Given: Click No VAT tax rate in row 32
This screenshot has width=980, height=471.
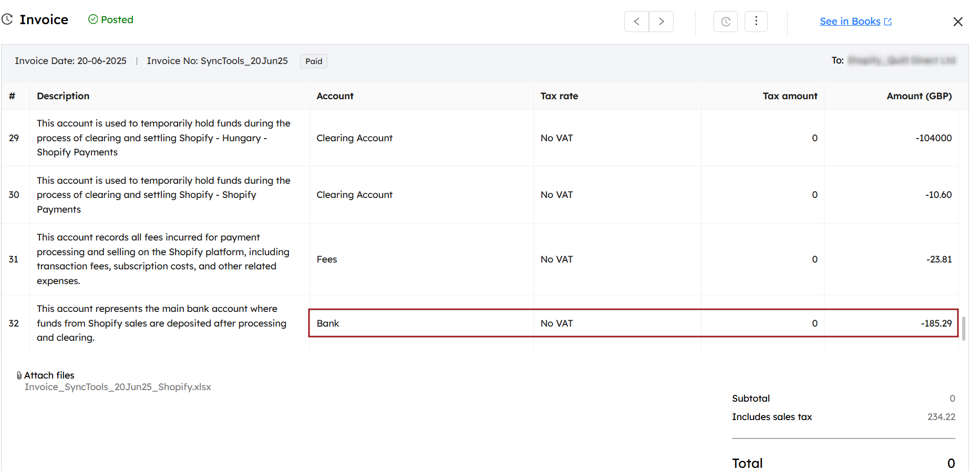Looking at the screenshot, I should [556, 323].
